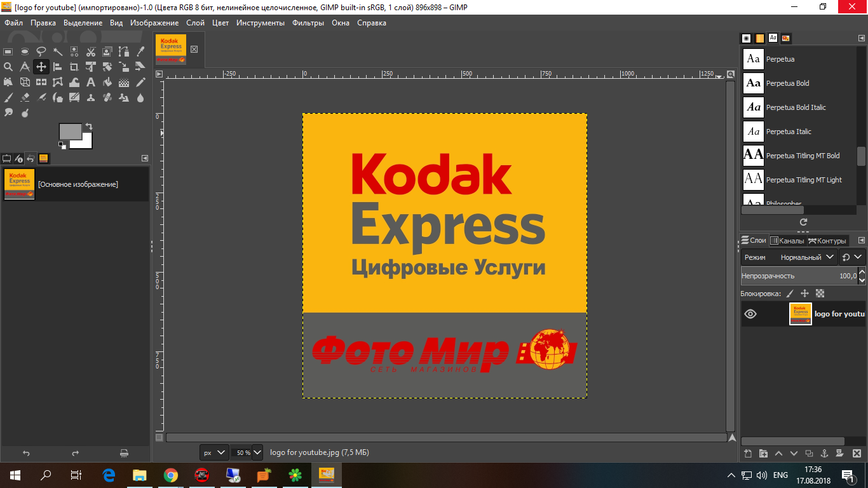Viewport: 868px width, 488px height.
Task: Select the Bucket Fill tool
Action: [107, 82]
